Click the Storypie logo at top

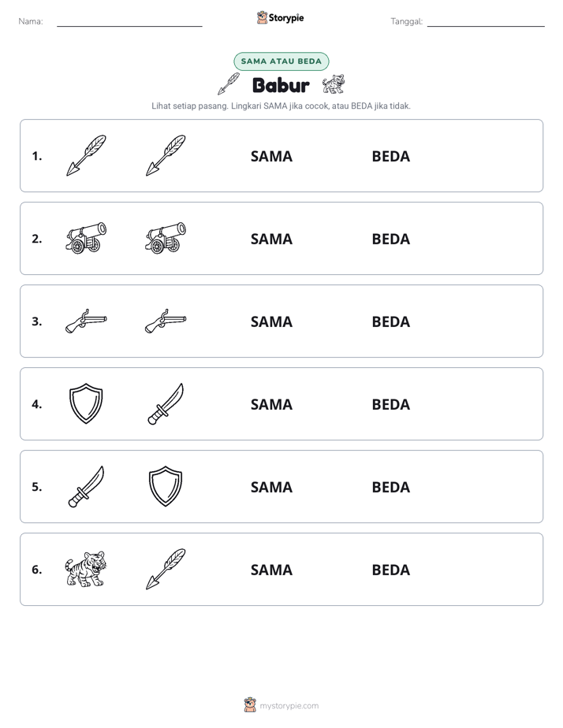(x=281, y=17)
